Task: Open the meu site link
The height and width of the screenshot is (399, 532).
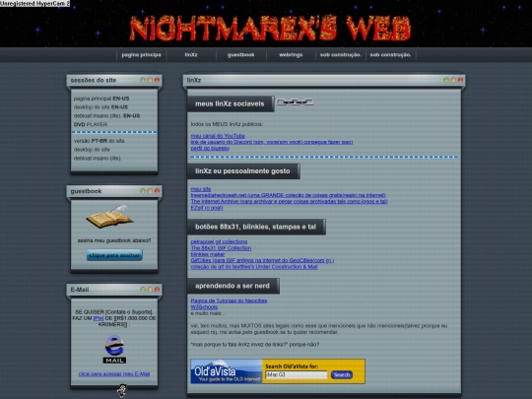Action: (201, 189)
